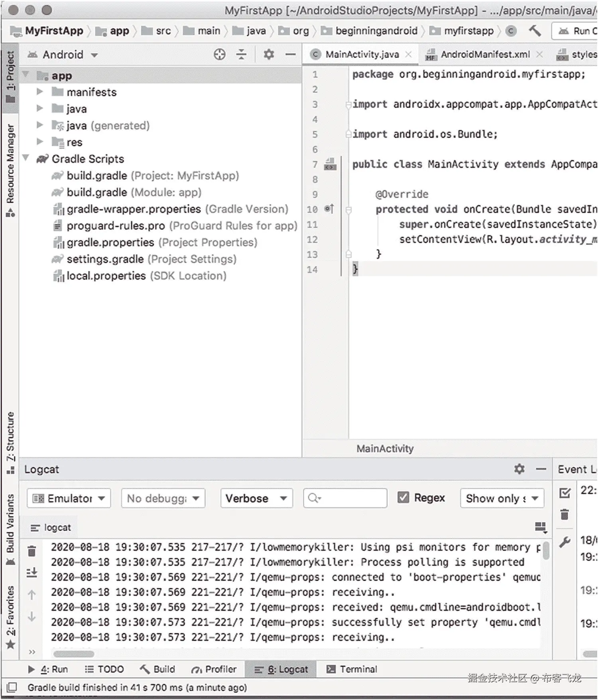Viewport: 598px width, 700px height.
Task: Open the 2: Favorites side tab
Action: tap(10, 617)
